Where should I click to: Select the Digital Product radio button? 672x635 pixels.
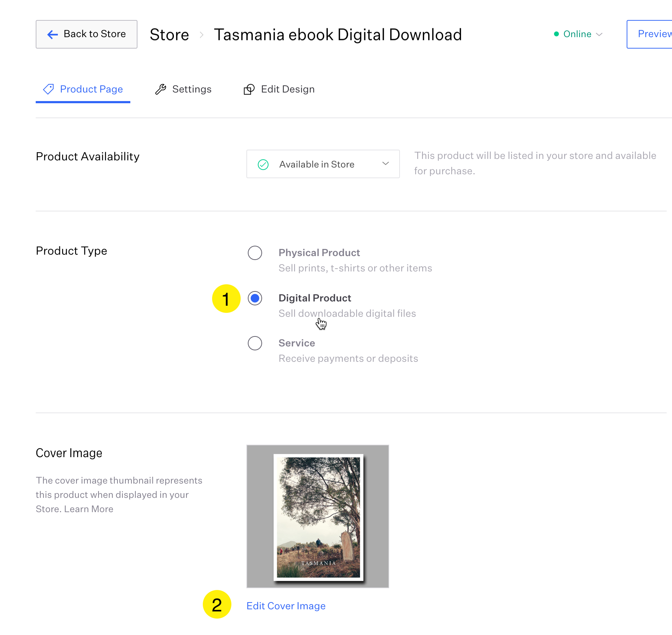255,298
